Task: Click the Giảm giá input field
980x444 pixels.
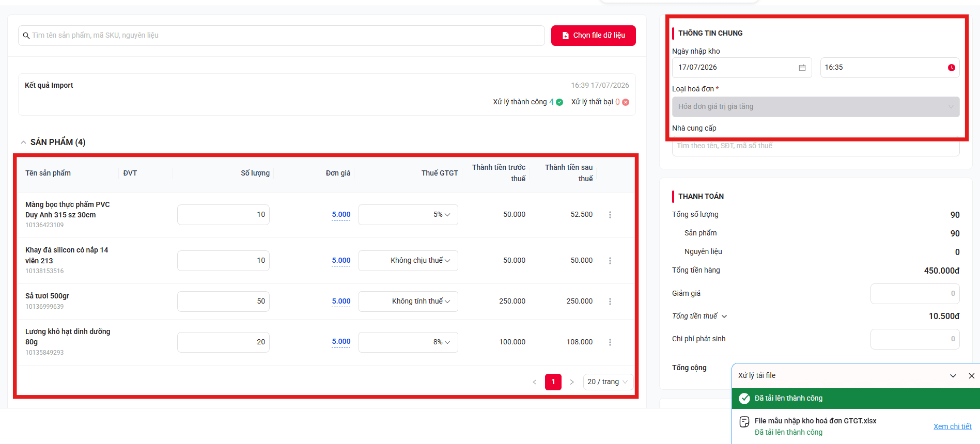Action: click(915, 294)
